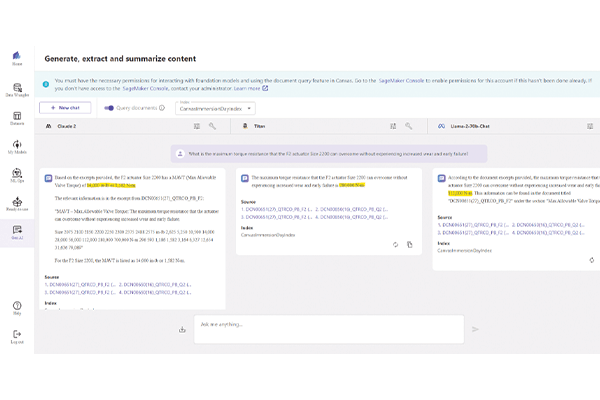This screenshot has width=600, height=400.
Task: Open source 1 in Claude 2 response
Action: pyautogui.click(x=80, y=285)
